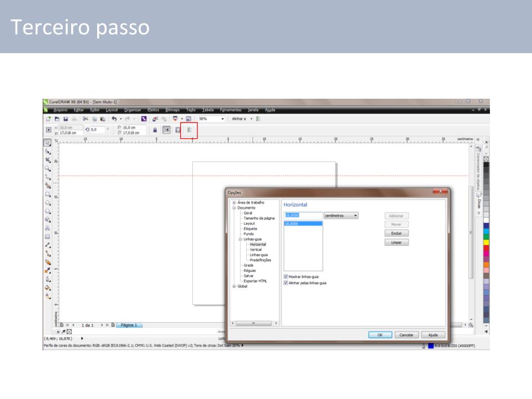532x399 pixels.
Task: Open the undo history dropdown arrow
Action: point(121,119)
